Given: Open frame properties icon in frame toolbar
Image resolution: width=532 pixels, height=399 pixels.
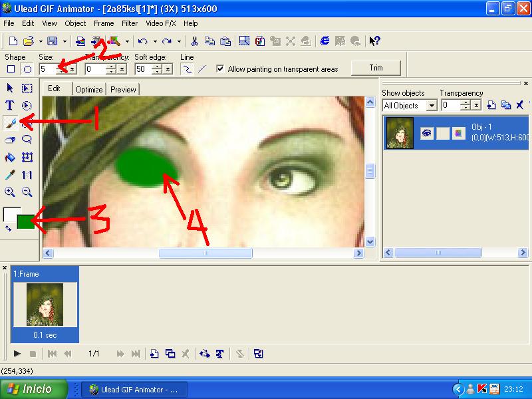Looking at the screenshot, I should pos(258,354).
